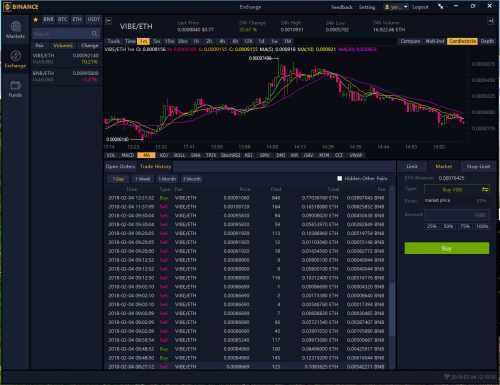Filter trade history to 3 Month

(x=192, y=179)
